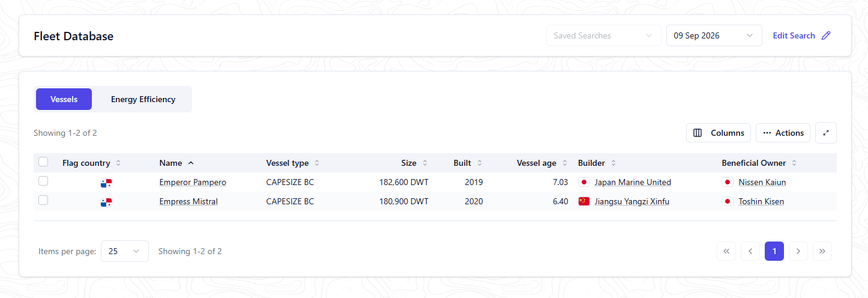Viewport: 868px width, 298px height.
Task: Select page 1 in pagination
Action: pos(774,251)
